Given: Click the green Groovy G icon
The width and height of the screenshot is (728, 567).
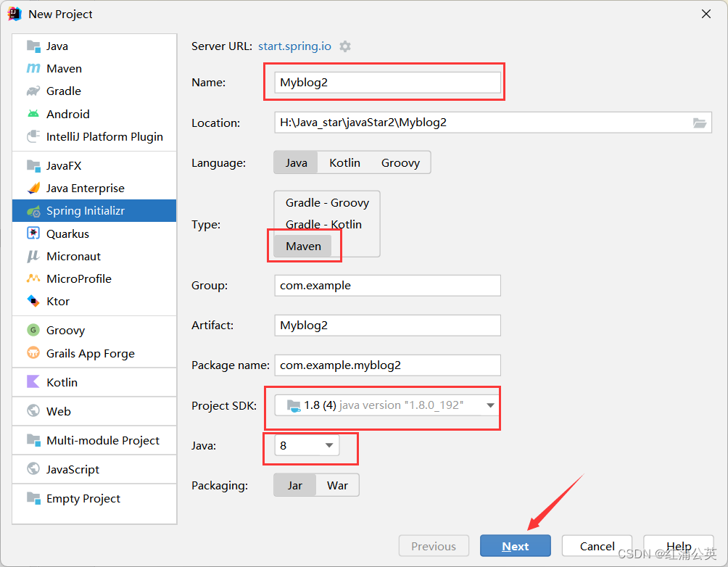Looking at the screenshot, I should point(33,330).
